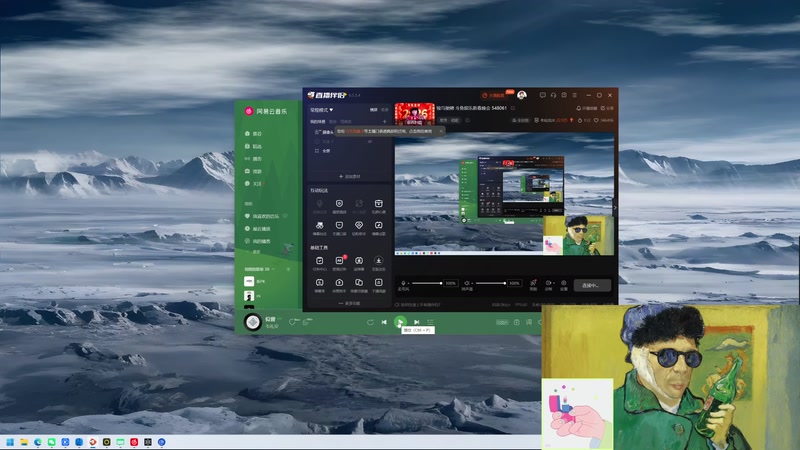Click the microphone 100% value box
800x450 pixels.
450,283
